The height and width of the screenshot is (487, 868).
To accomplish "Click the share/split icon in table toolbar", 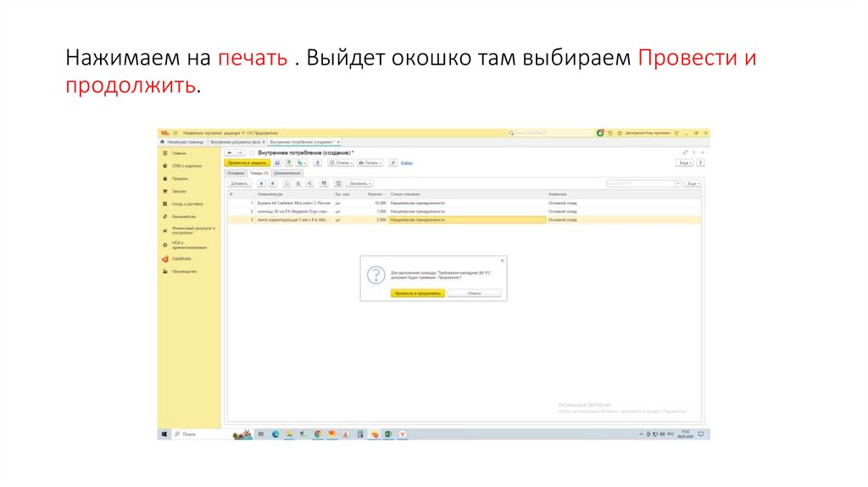I will 309,183.
